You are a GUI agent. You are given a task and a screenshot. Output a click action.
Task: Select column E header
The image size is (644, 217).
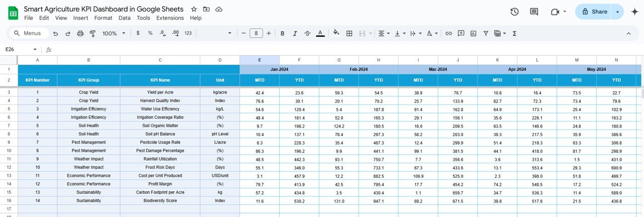260,60
